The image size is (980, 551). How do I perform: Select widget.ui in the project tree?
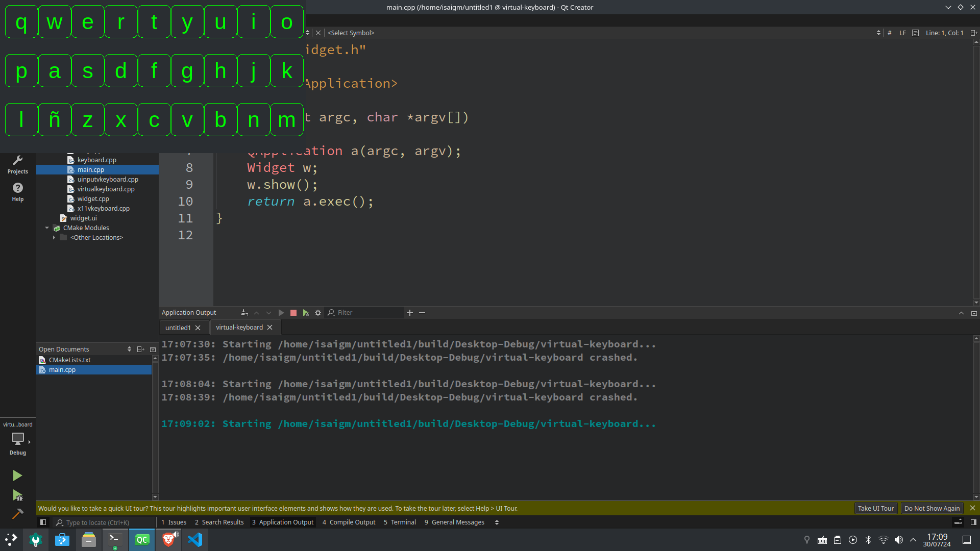click(84, 218)
